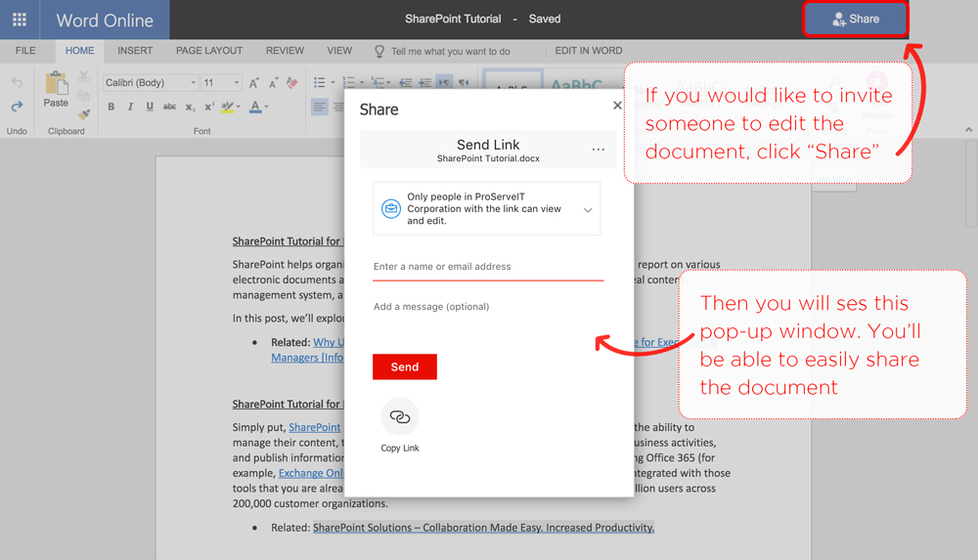Screen dimensions: 978x560
Task: Click the name or email address field
Action: point(487,267)
